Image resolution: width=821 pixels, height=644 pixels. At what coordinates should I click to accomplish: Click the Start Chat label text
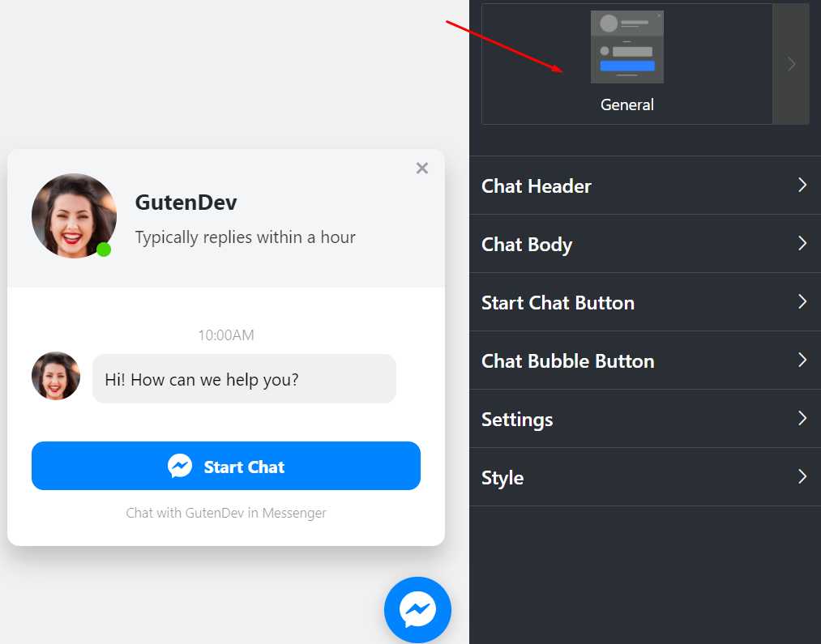click(244, 467)
